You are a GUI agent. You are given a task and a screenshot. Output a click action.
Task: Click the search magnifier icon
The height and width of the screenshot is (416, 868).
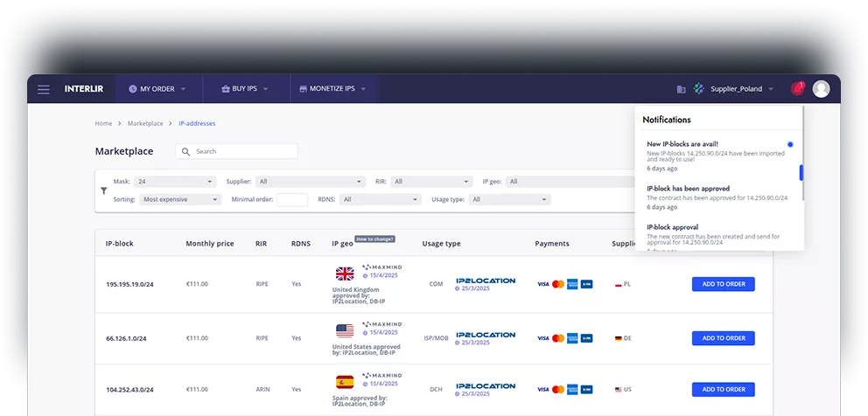coord(186,151)
